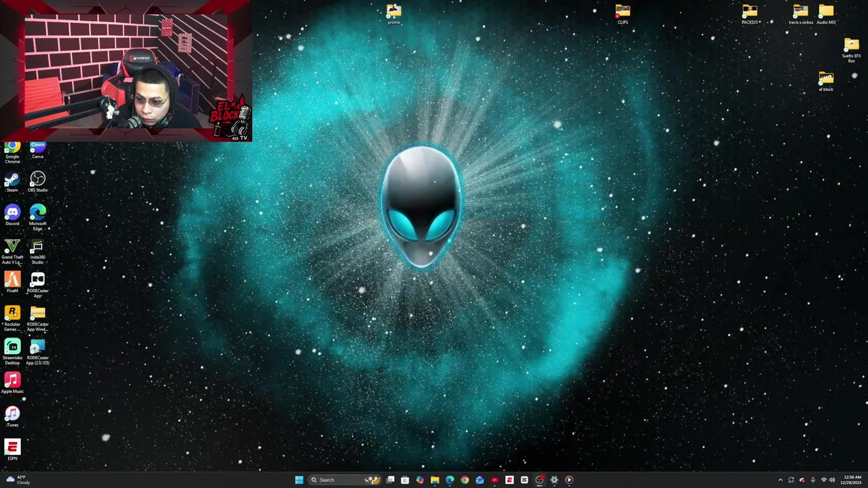Select the ESPN desktop icon
Screen dimensions: 868x488
click(12, 449)
